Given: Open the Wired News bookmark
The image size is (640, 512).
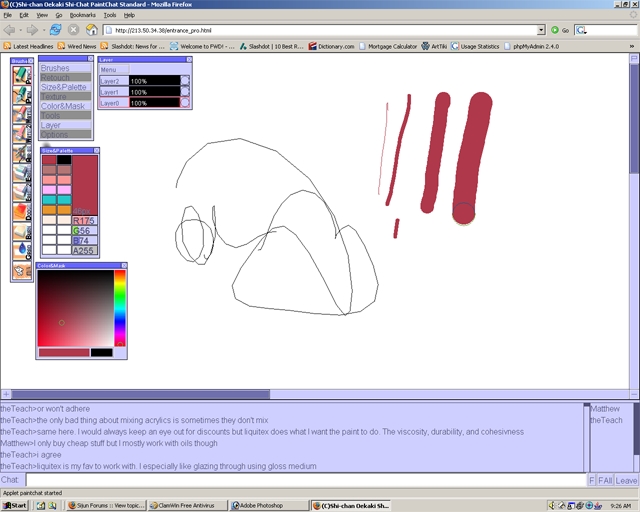Looking at the screenshot, I should 77,46.
